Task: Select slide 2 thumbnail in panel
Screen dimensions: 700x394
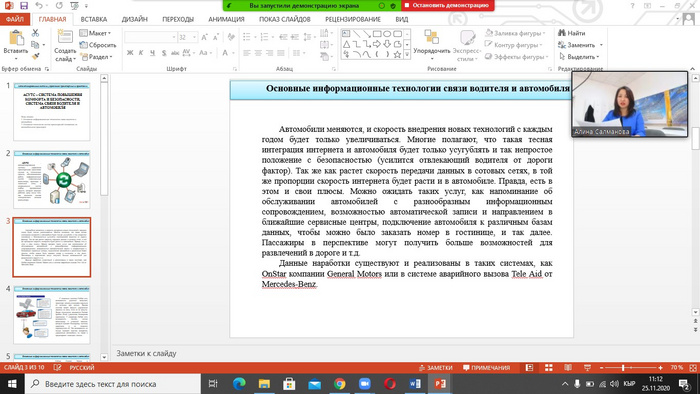Action: click(x=52, y=179)
